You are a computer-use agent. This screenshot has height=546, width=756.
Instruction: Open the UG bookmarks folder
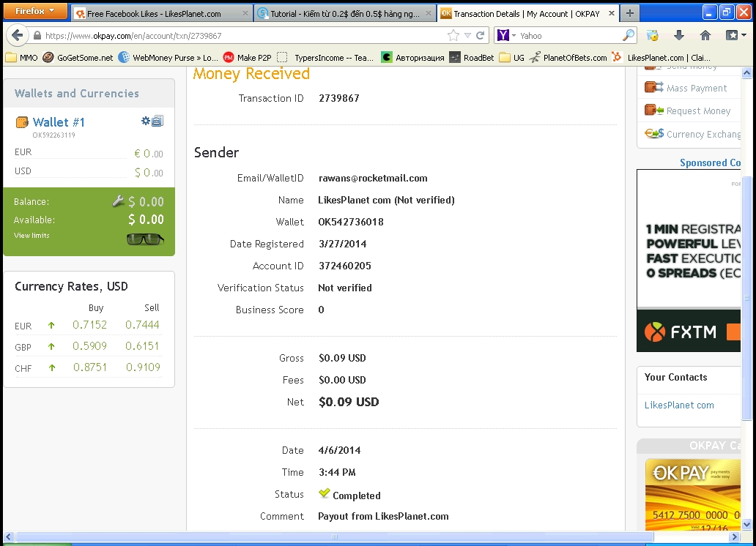(511, 57)
